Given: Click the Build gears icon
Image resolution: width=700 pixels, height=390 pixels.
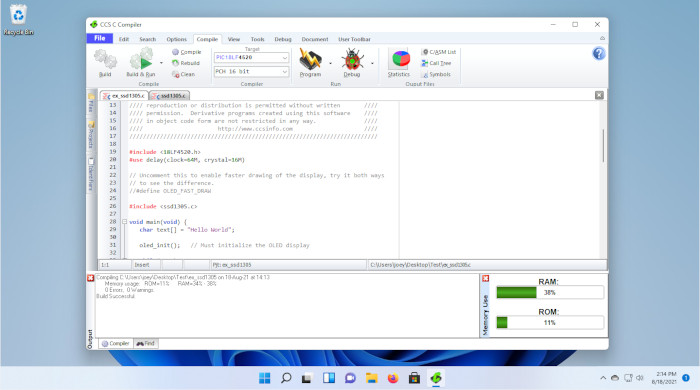Looking at the screenshot, I should point(105,59).
